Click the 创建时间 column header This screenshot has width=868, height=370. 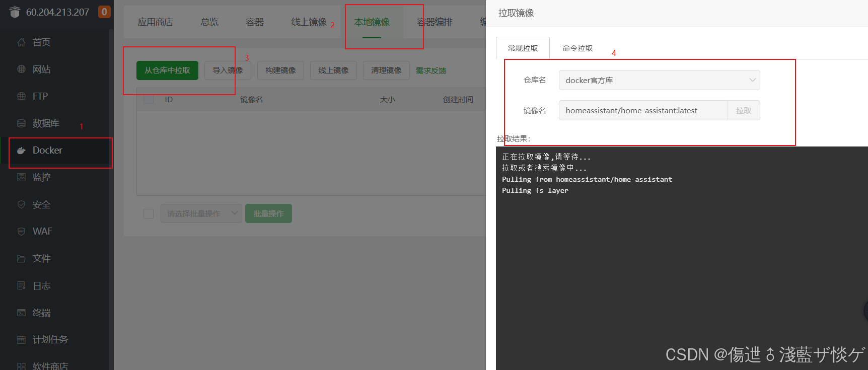tap(458, 100)
